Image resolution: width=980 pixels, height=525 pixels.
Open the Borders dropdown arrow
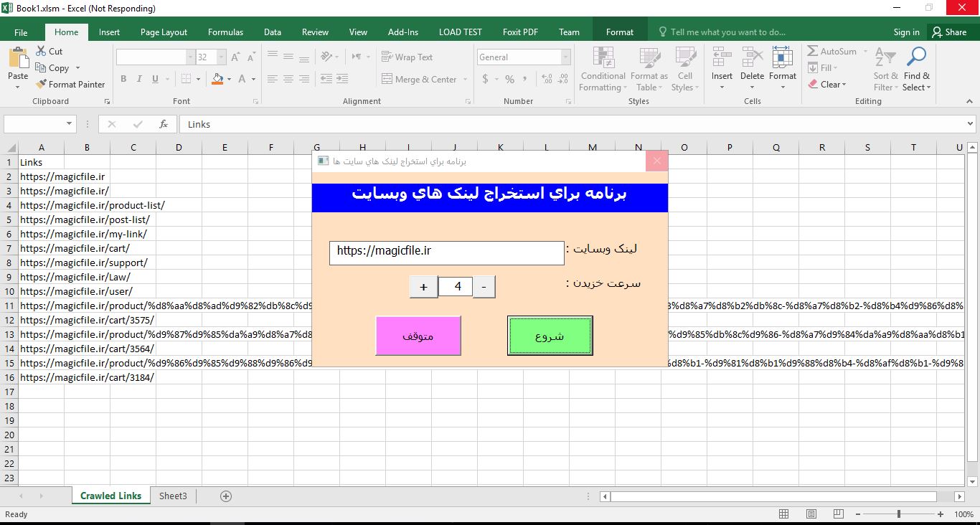(x=199, y=79)
